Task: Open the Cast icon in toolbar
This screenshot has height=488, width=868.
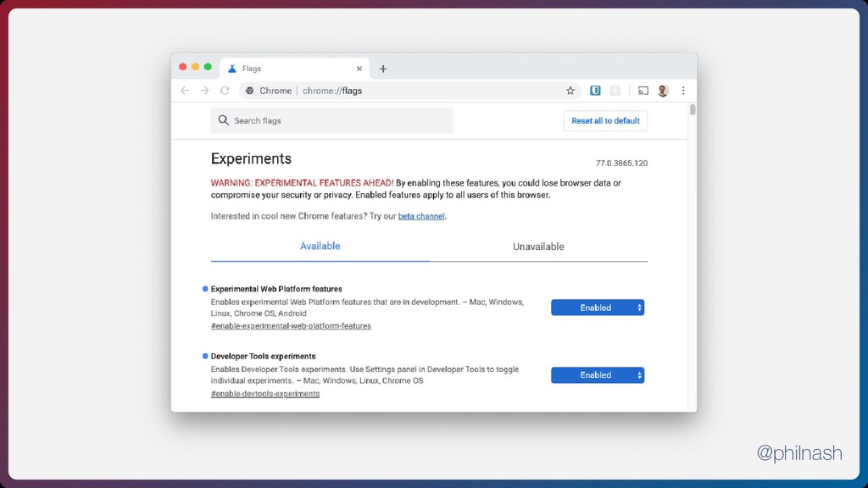Action: tap(643, 91)
